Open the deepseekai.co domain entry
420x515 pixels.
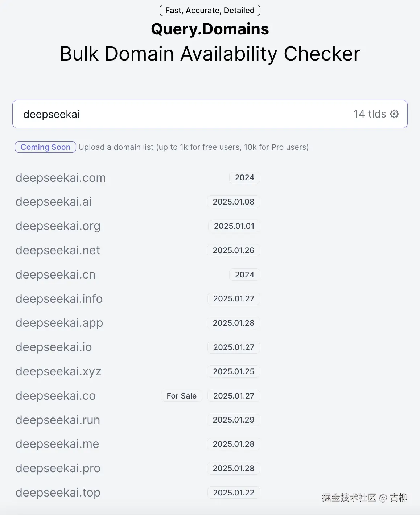coord(55,396)
